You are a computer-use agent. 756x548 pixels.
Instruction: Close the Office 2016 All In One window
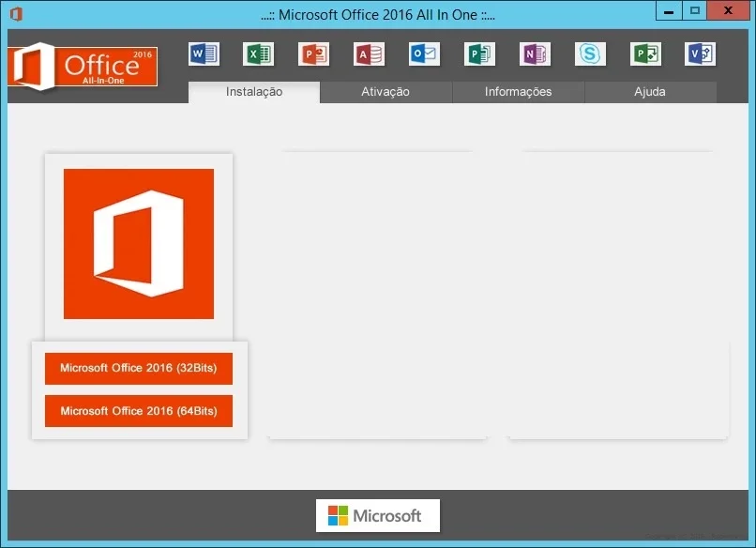pos(728,10)
